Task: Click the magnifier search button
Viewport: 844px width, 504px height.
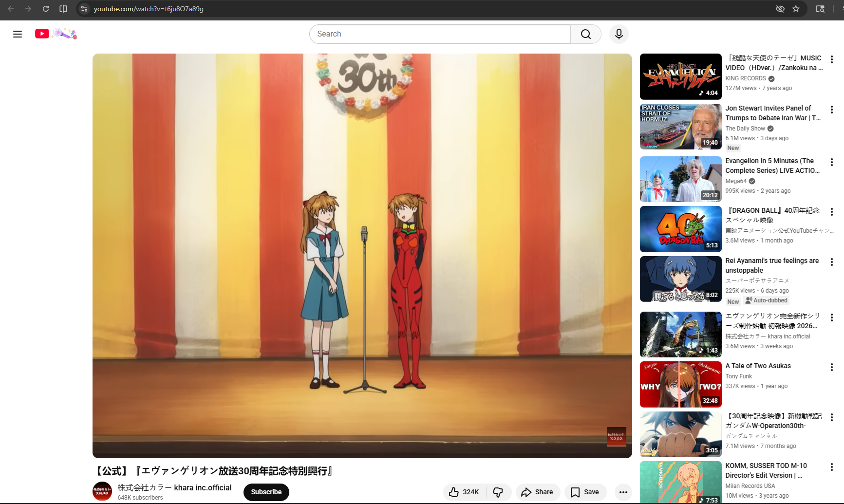Action: pos(586,34)
